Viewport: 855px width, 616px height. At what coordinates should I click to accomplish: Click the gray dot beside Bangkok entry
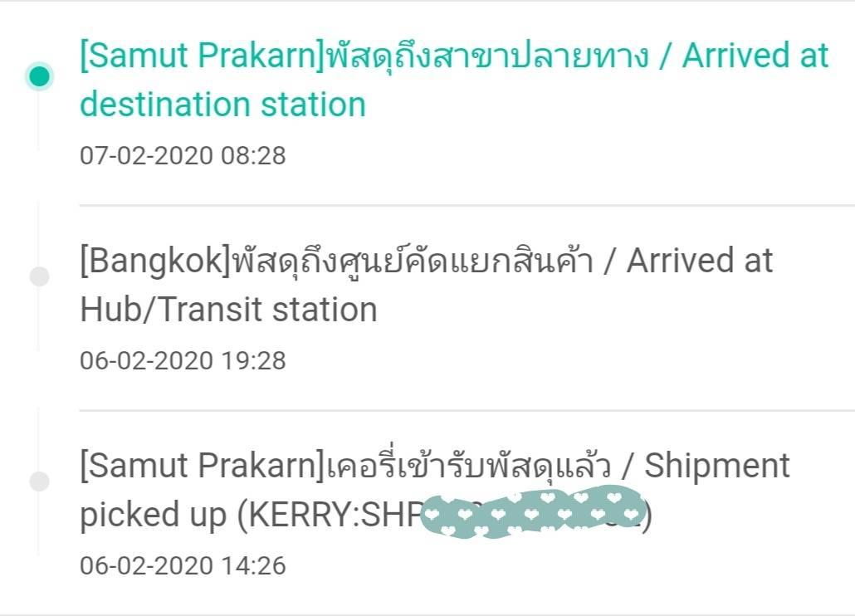39,276
